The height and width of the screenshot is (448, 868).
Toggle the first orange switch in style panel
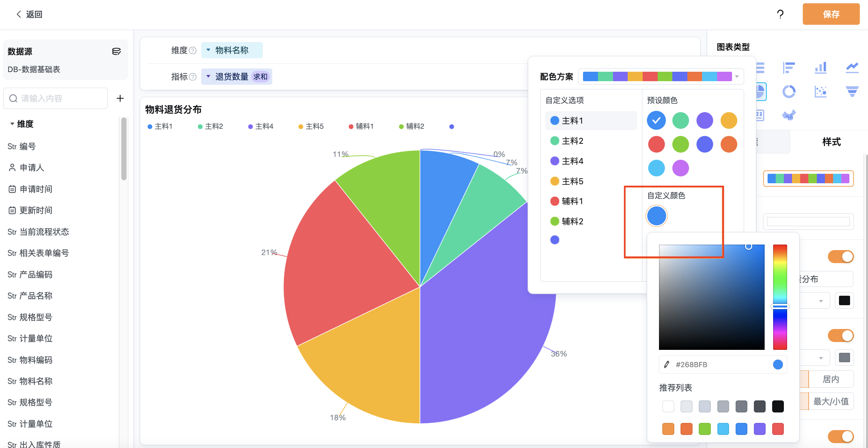pos(840,257)
